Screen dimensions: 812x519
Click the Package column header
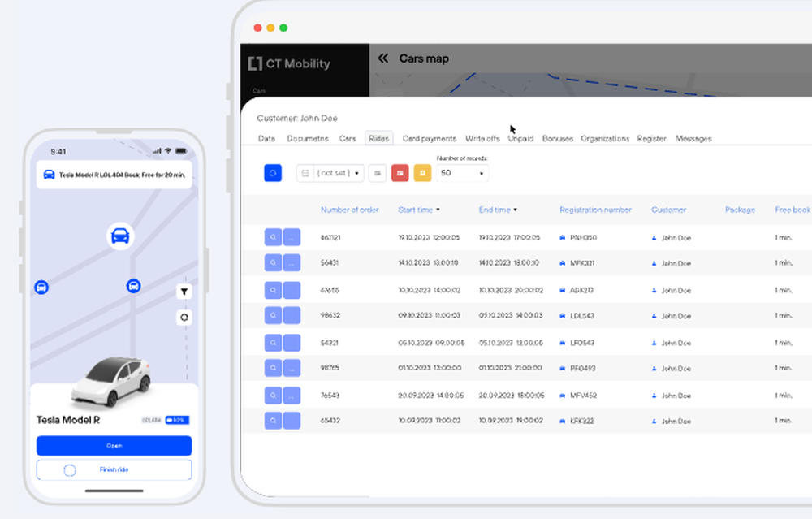coord(740,210)
